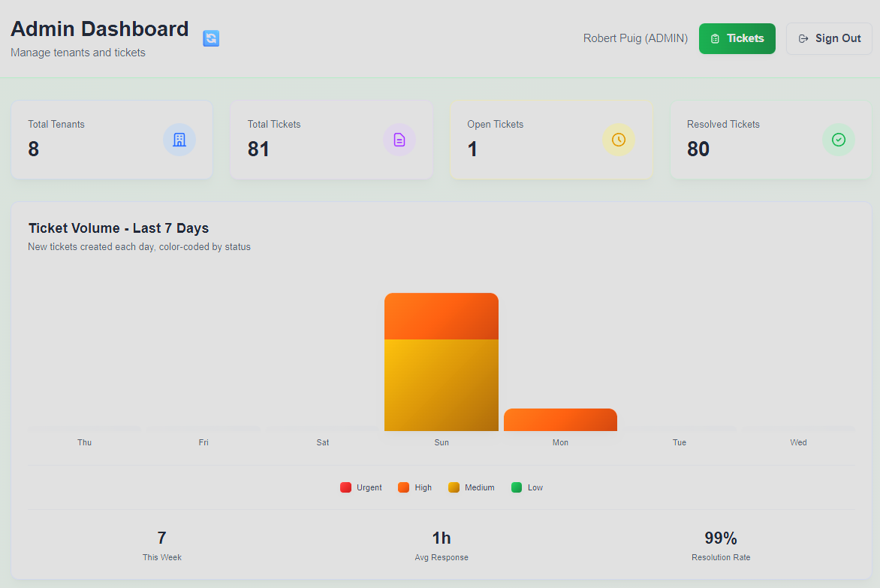Screen dimensions: 880x588
Task: Click the Total Tenants value 8
Action: (34, 149)
